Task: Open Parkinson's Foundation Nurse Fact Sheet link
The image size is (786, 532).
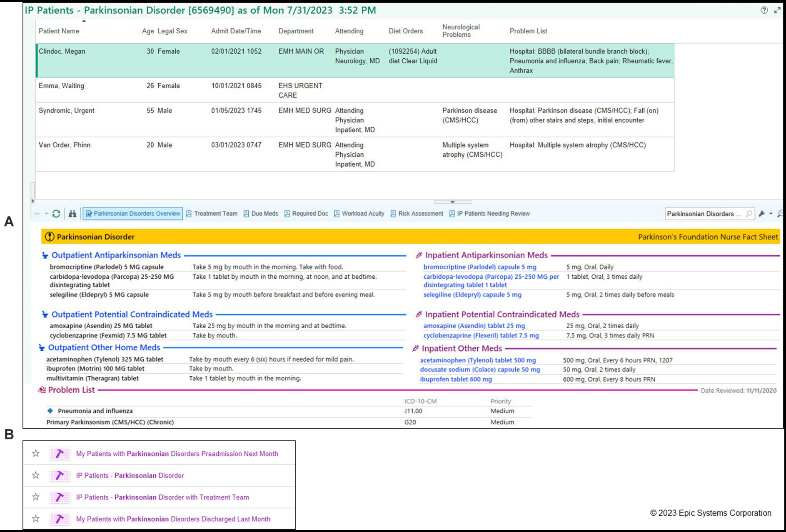Action: click(708, 237)
